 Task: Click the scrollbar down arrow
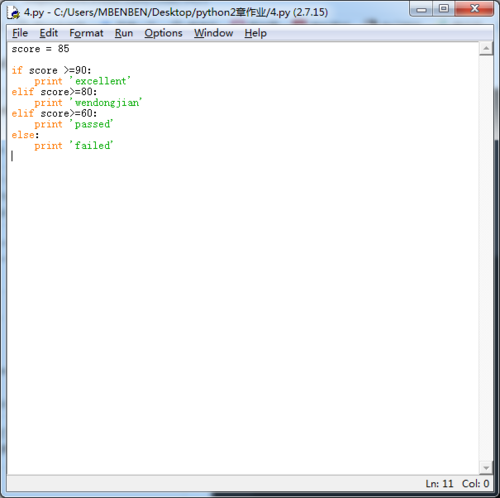(x=486, y=468)
